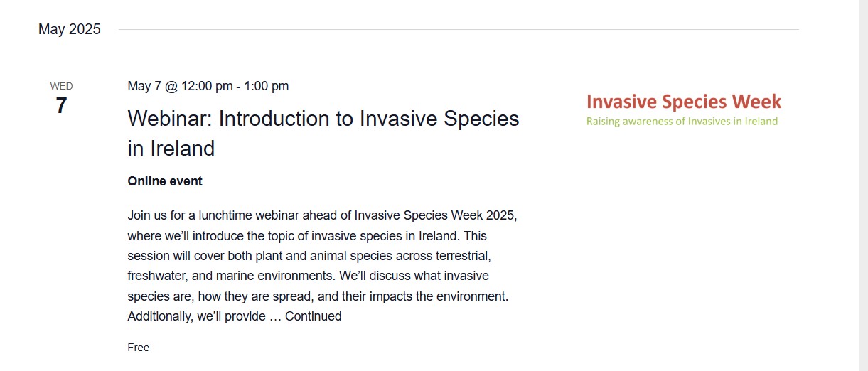Click the red Invasive Species Week logo text
The height and width of the screenshot is (371, 868).
pos(683,102)
